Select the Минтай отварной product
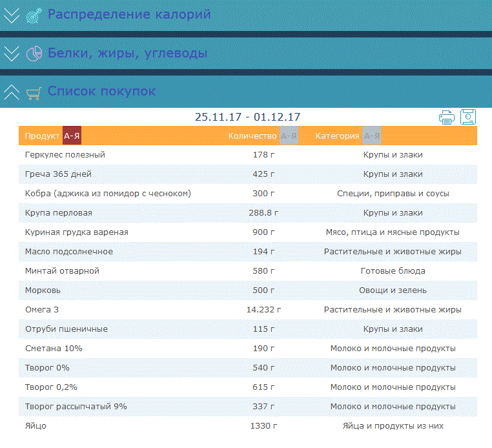Viewport: 492px width, 448px height. click(x=62, y=271)
